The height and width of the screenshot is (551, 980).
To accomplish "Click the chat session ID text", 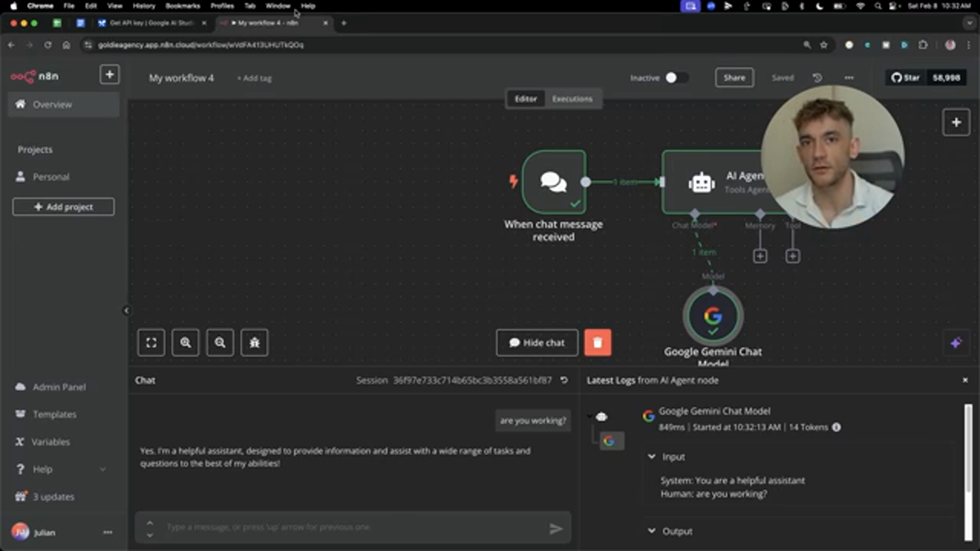I will click(x=472, y=380).
